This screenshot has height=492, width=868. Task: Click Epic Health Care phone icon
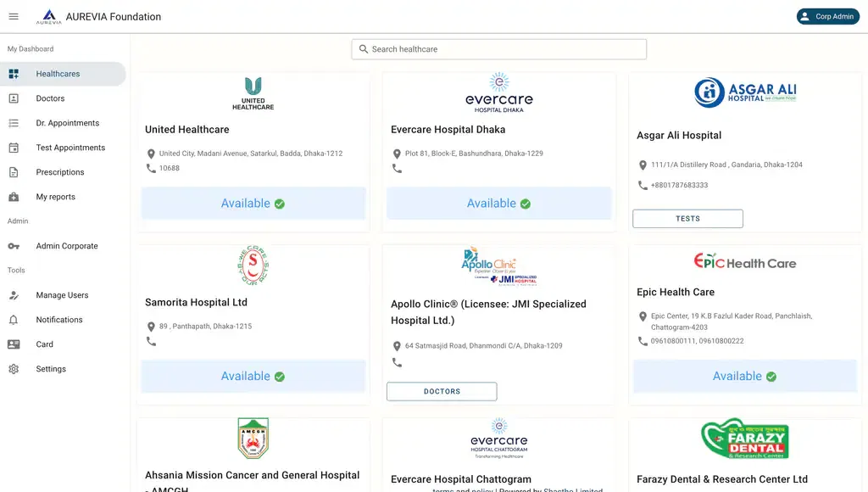(643, 341)
